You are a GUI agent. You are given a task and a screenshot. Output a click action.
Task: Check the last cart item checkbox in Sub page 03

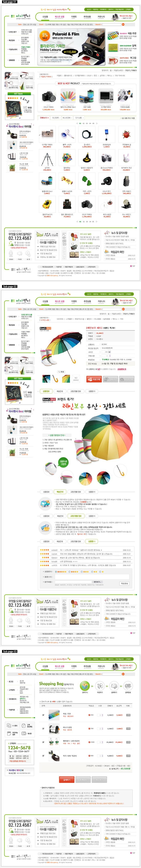43,755
